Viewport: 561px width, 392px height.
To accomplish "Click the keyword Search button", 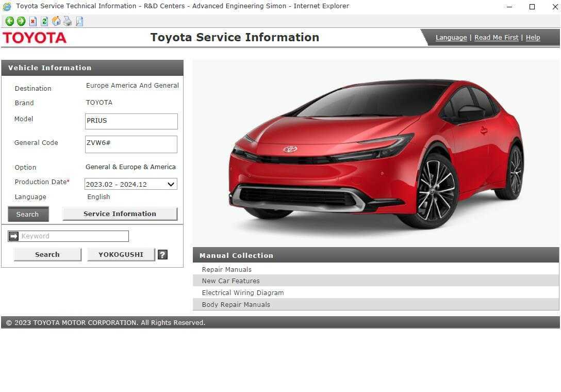I will 47,254.
